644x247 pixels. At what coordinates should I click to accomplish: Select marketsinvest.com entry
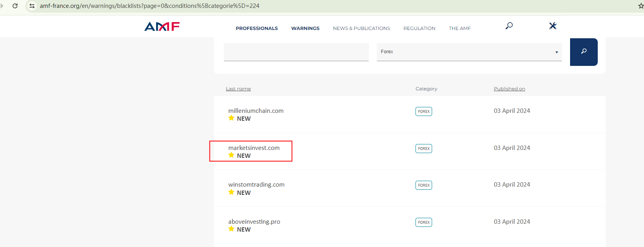(x=254, y=148)
